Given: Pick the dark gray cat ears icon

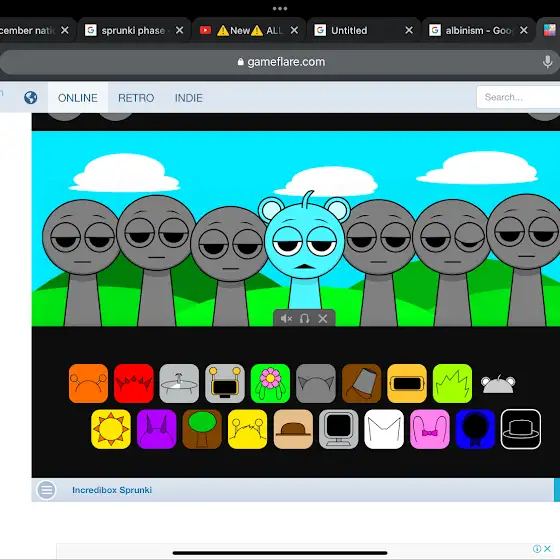Looking at the screenshot, I should click(x=316, y=383).
